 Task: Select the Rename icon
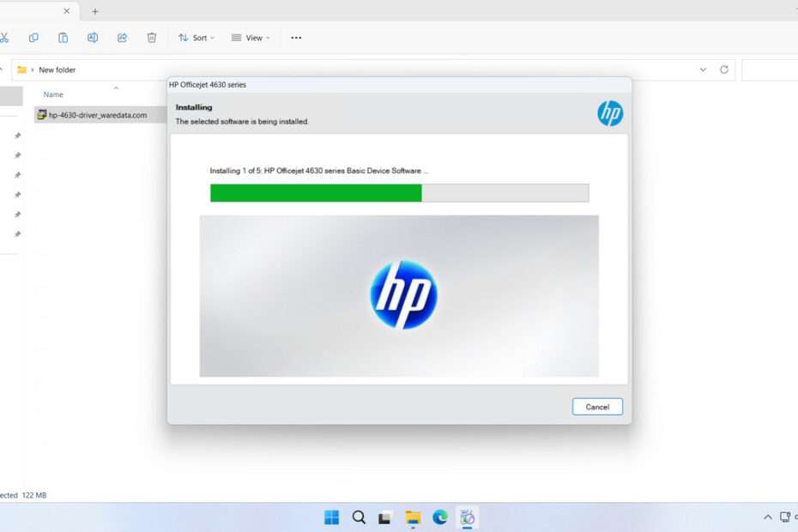tap(93, 38)
